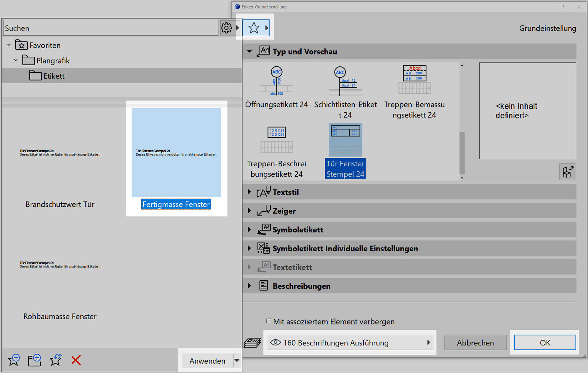Expand the Zeiger section
588x373 pixels.
point(249,211)
